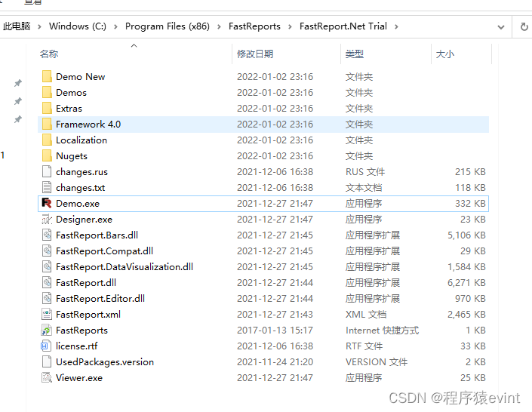532x412 pixels.
Task: Click the FastReport.Bars.dll file icon
Action: (47, 235)
